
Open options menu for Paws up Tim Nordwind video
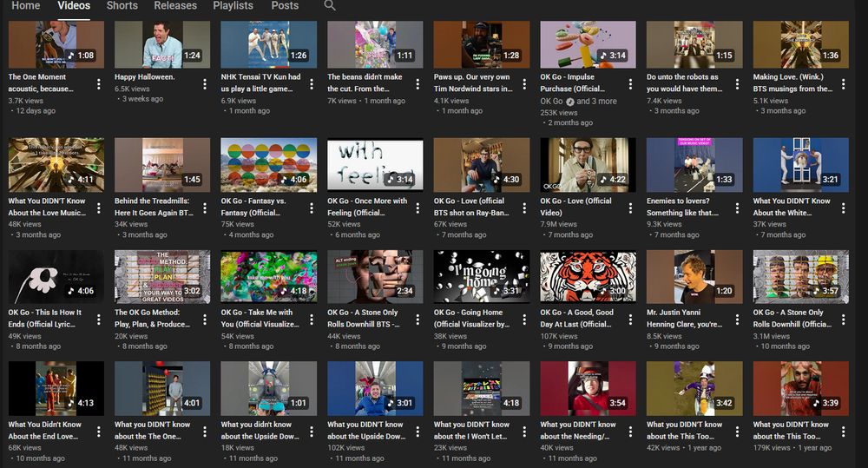click(x=524, y=83)
